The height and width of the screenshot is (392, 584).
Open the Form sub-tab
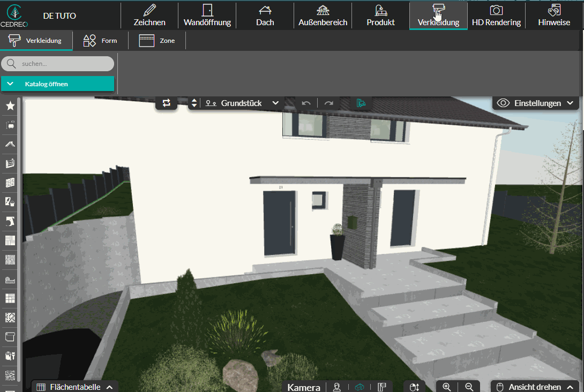[101, 41]
